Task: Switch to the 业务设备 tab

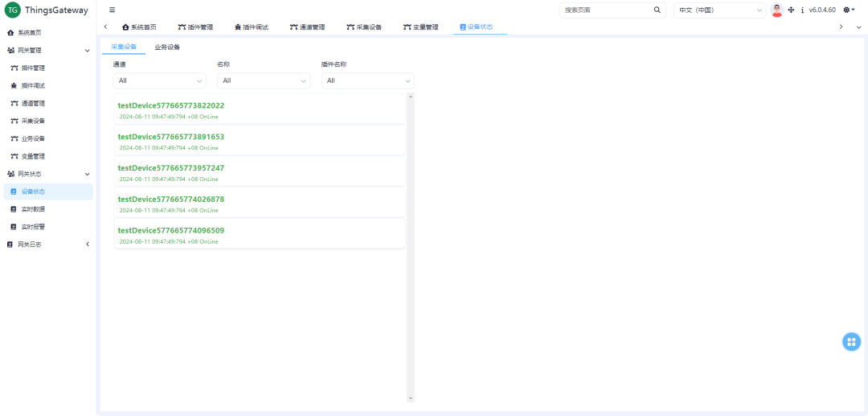Action: pos(167,47)
